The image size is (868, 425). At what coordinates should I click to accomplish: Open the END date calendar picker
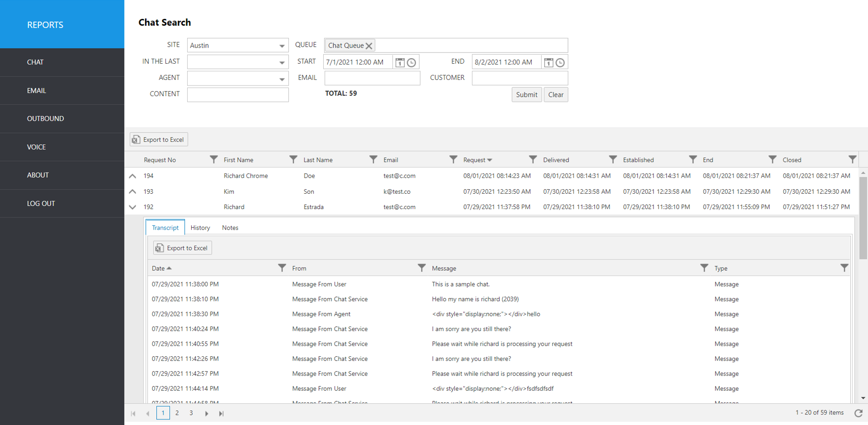(548, 62)
